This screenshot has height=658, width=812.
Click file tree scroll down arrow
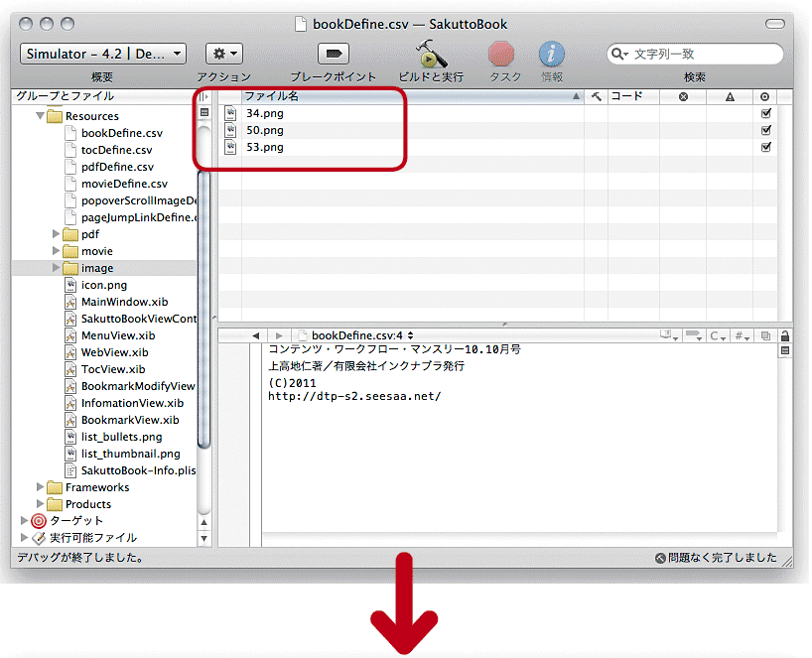(204, 539)
